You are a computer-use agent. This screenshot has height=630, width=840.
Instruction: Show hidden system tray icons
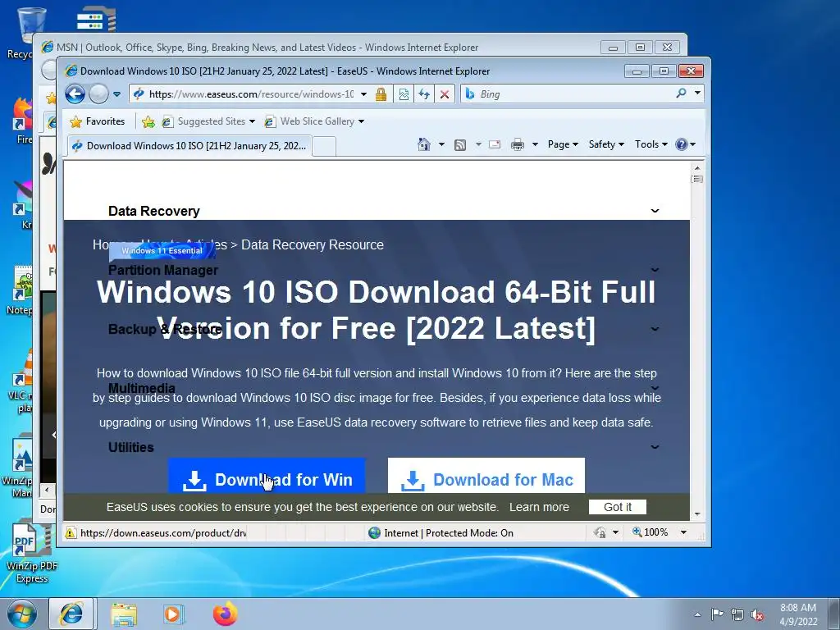click(697, 615)
